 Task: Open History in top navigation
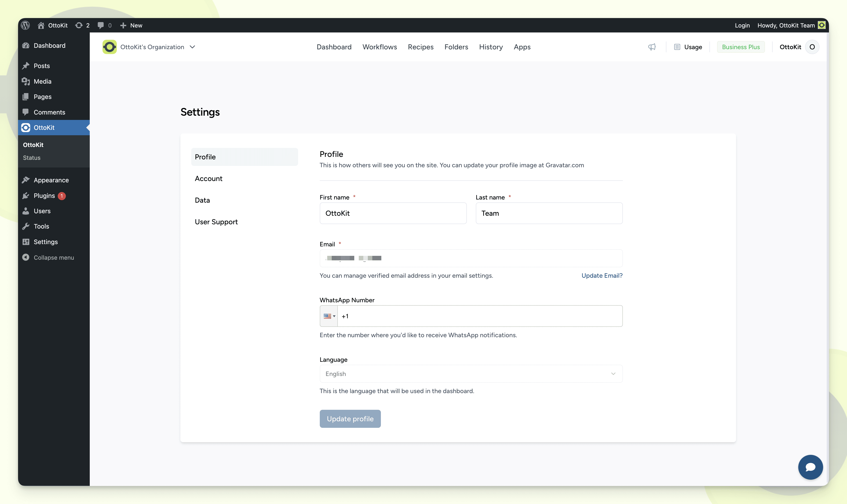click(491, 47)
